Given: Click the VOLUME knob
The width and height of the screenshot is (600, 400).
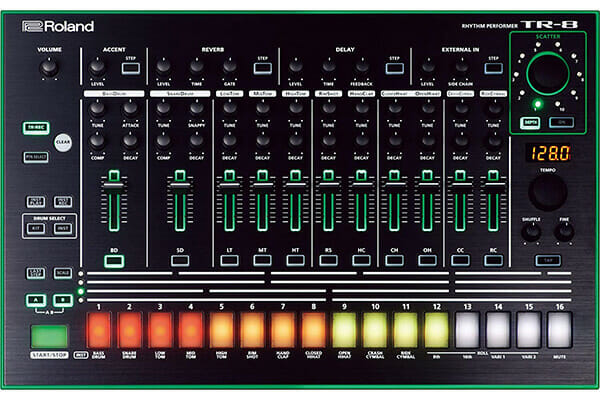Looking at the screenshot, I should coord(49,69).
